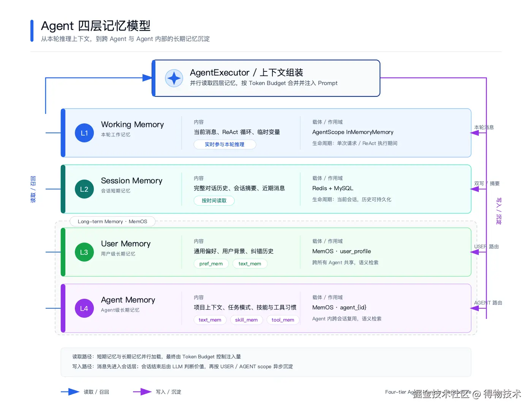This screenshot has height=410, width=532.
Task: Click the green L3 circle badge
Action: [x=84, y=252]
